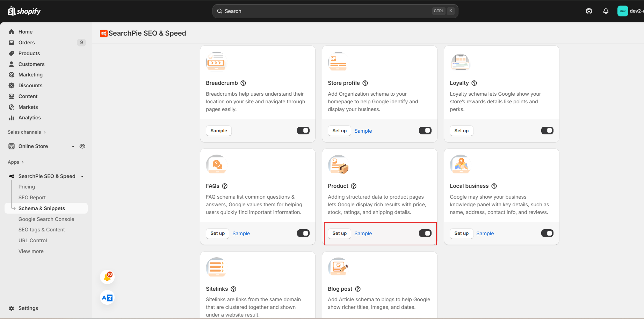Expand View more under SearchPie menu
The image size is (644, 319).
tap(31, 251)
